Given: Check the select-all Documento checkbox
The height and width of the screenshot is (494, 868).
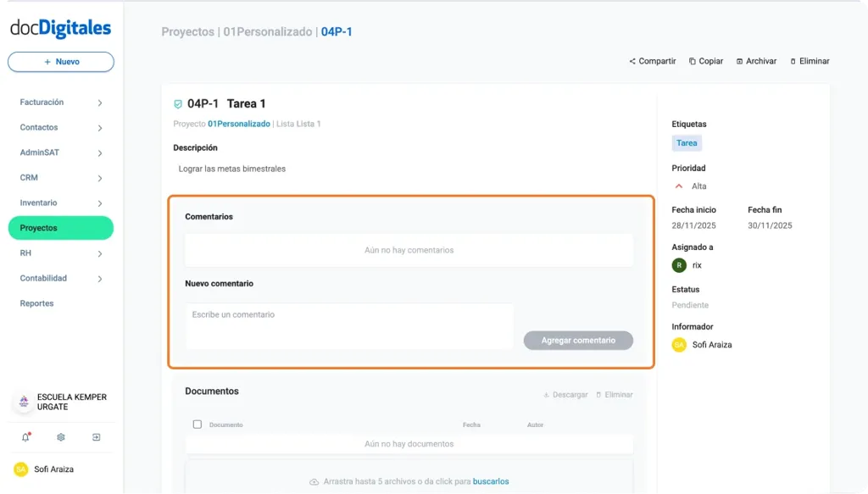Looking at the screenshot, I should (197, 424).
